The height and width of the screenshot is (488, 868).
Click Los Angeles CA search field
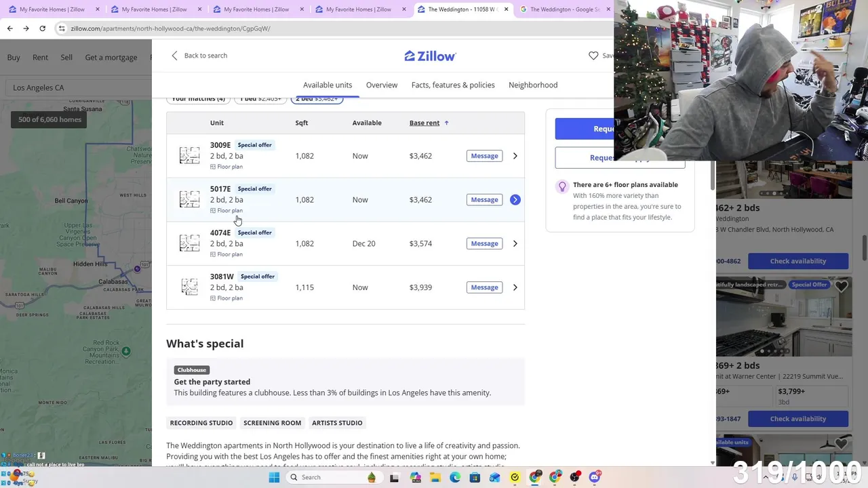[x=78, y=87]
